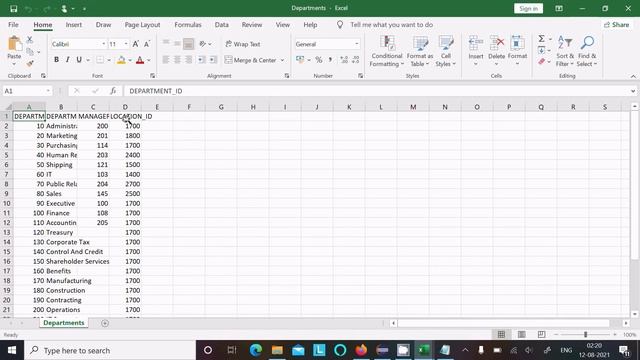The image size is (640, 360).
Task: Click the Insert Function fx icon
Action: [x=113, y=91]
